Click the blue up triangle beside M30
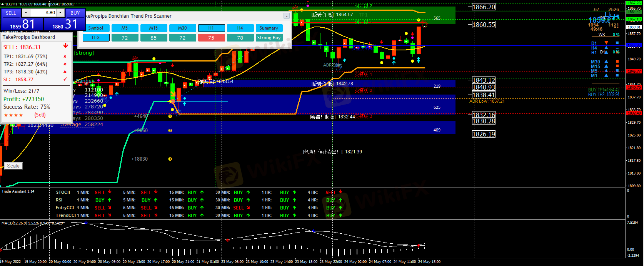 pyautogui.click(x=606, y=62)
